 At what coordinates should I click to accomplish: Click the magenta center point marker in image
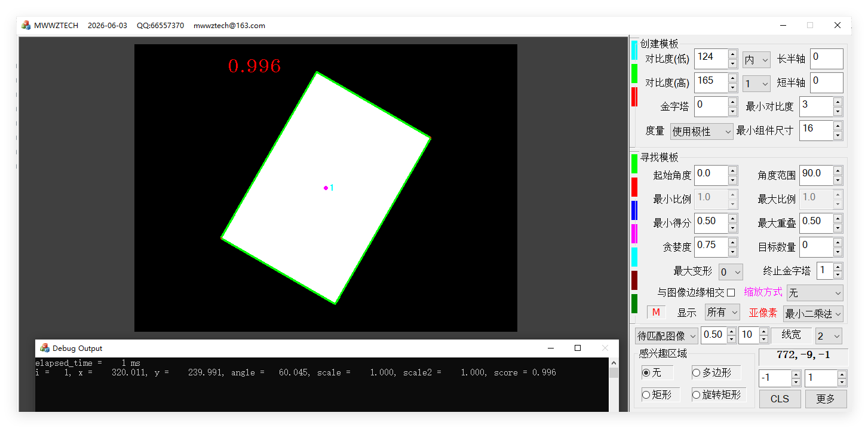tap(326, 188)
